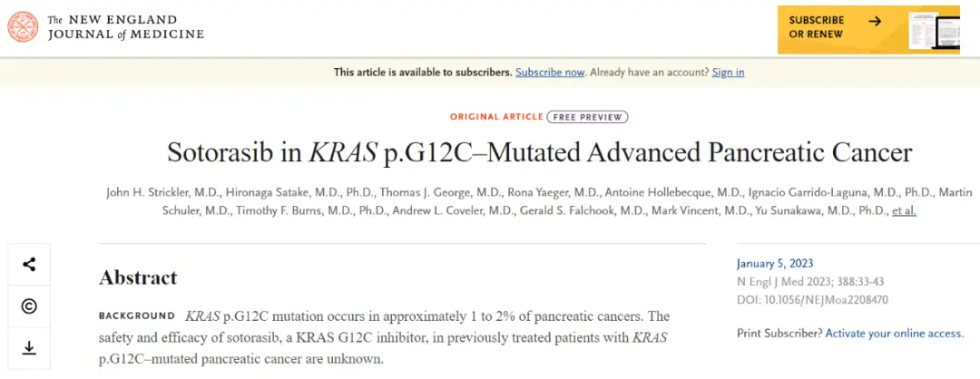Click Activate your online access link

(x=894, y=334)
